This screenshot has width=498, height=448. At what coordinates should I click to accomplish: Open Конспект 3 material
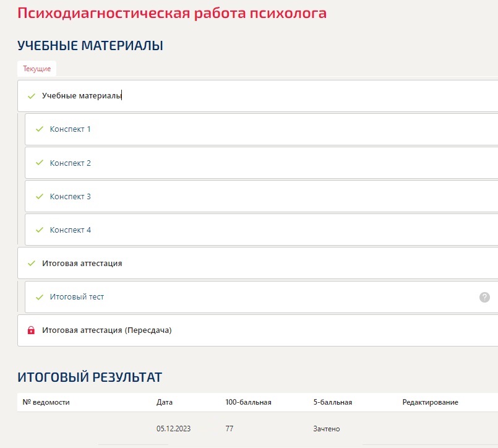71,196
